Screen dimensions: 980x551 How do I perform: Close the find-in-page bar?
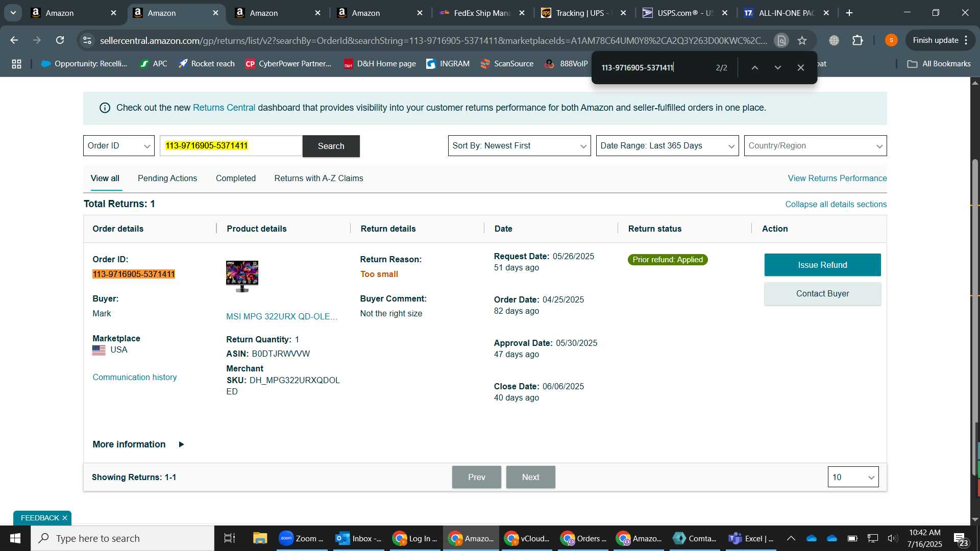(x=800, y=67)
